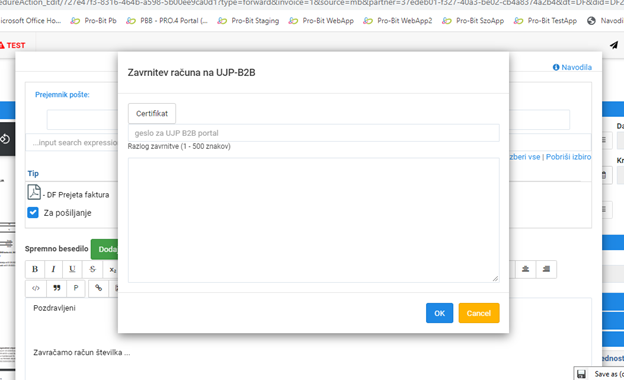624x380 pixels.
Task: Click the paper-plane send icon
Action: pos(614,45)
